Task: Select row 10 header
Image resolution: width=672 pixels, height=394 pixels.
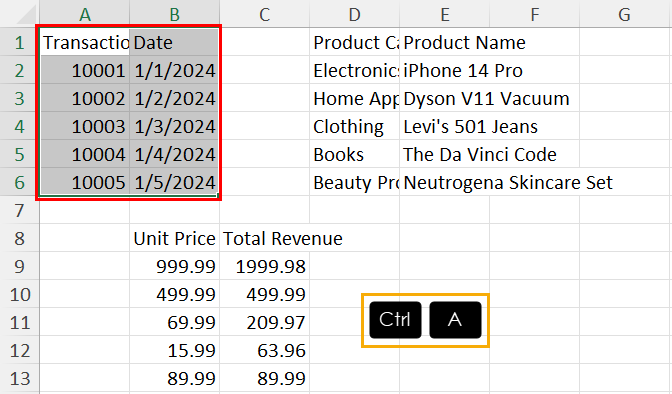Action: pos(20,294)
